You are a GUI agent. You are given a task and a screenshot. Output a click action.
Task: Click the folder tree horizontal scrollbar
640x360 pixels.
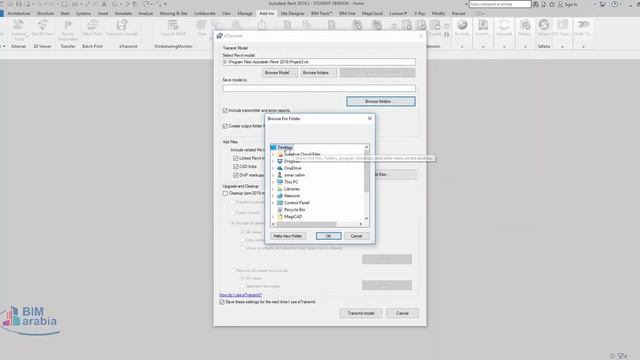[x=307, y=224]
